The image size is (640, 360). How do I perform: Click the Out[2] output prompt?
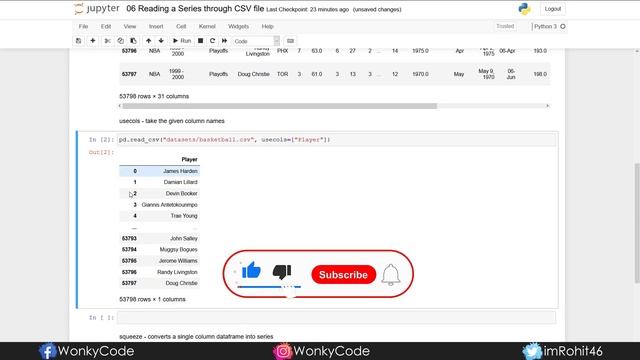(x=101, y=152)
